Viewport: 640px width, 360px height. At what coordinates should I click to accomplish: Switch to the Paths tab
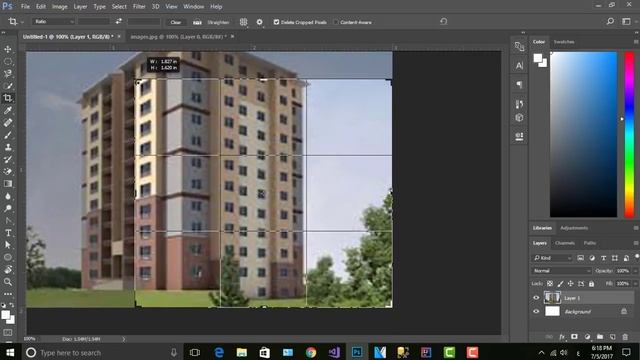[x=590, y=243]
